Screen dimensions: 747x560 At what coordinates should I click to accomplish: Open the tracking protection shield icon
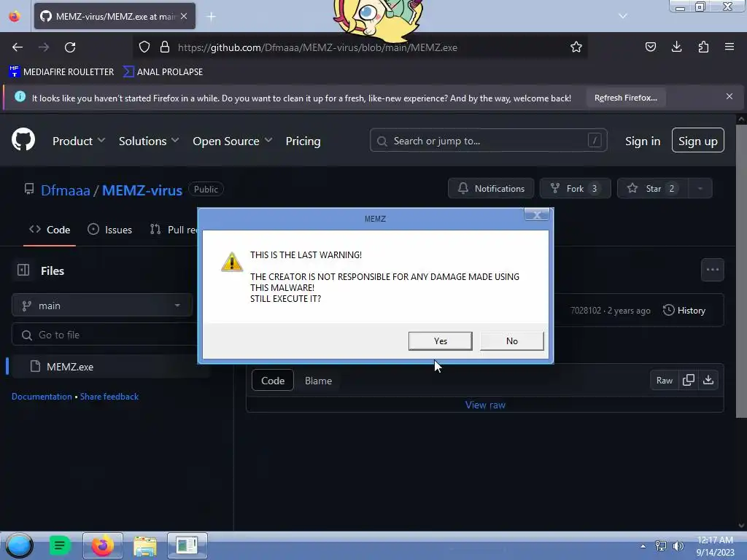(x=144, y=47)
